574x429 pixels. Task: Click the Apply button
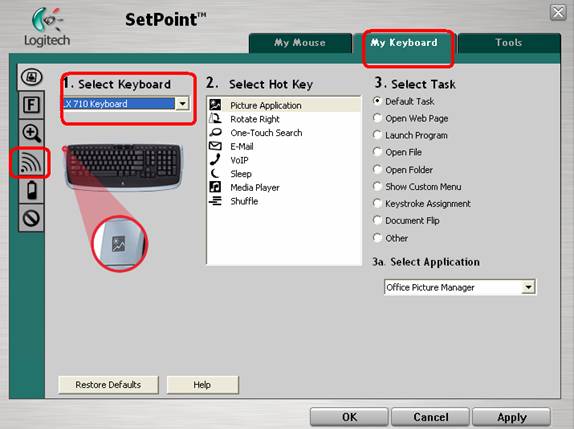(512, 417)
